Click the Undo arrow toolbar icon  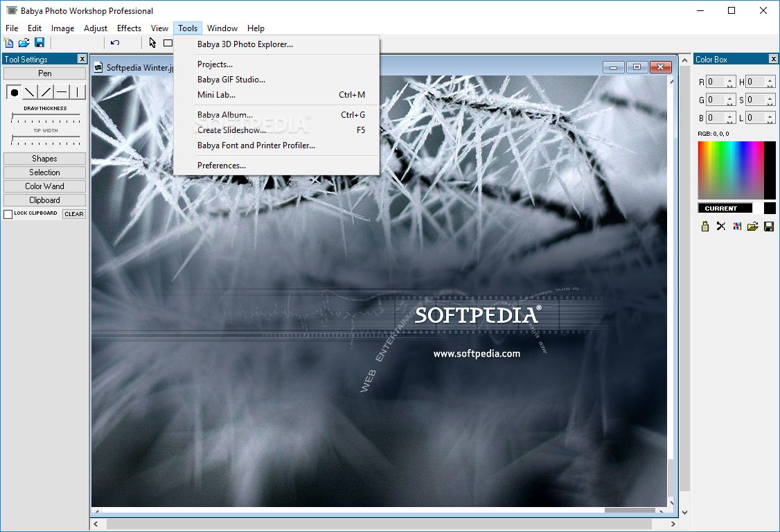[115, 43]
